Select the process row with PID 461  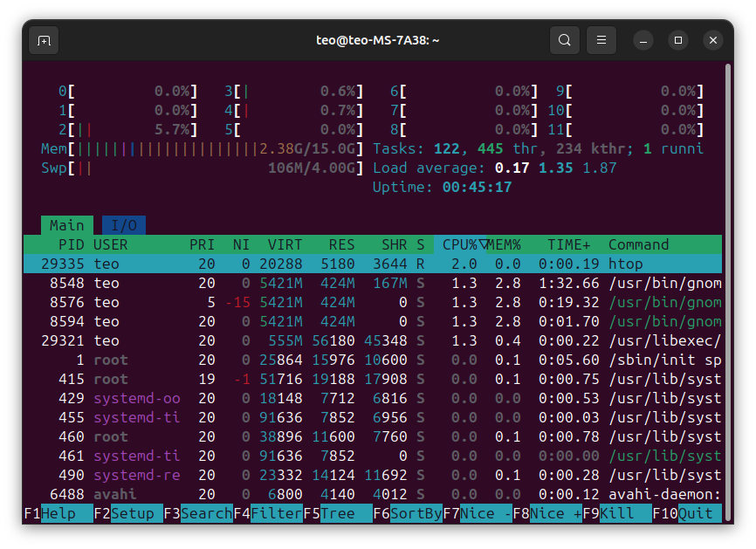coord(373,456)
